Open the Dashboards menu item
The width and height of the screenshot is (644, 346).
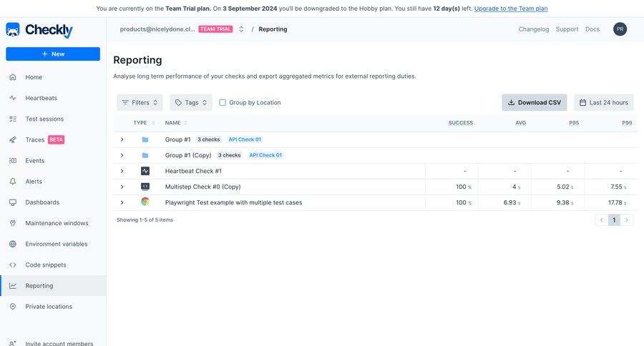tap(42, 202)
